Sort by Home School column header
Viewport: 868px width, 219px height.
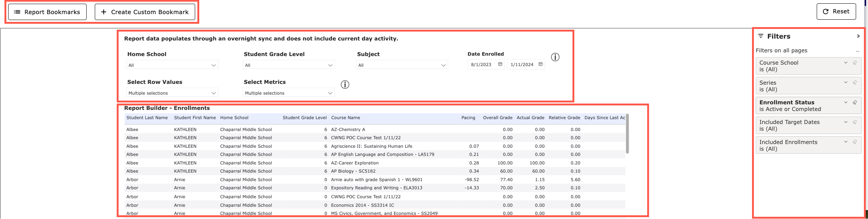point(234,118)
